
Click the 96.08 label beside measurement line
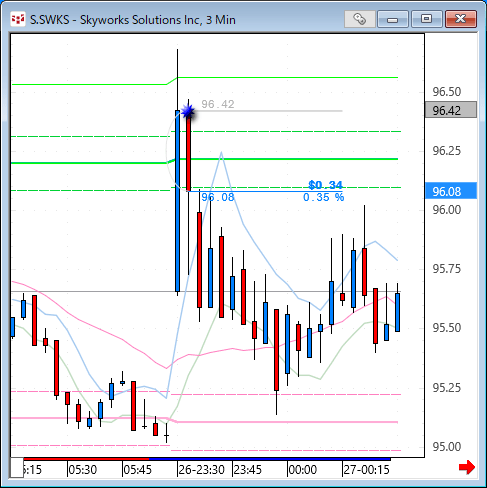click(x=218, y=197)
